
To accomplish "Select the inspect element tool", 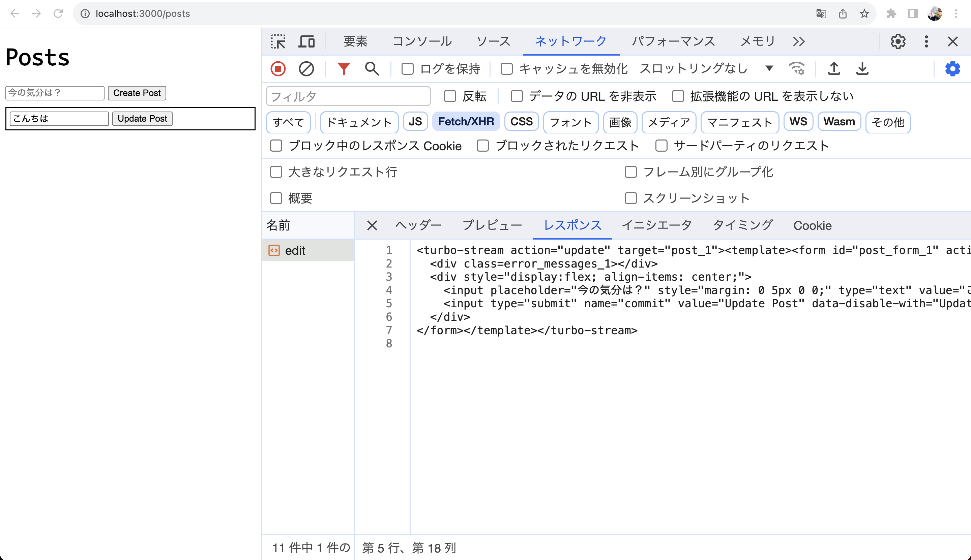I will [x=278, y=41].
